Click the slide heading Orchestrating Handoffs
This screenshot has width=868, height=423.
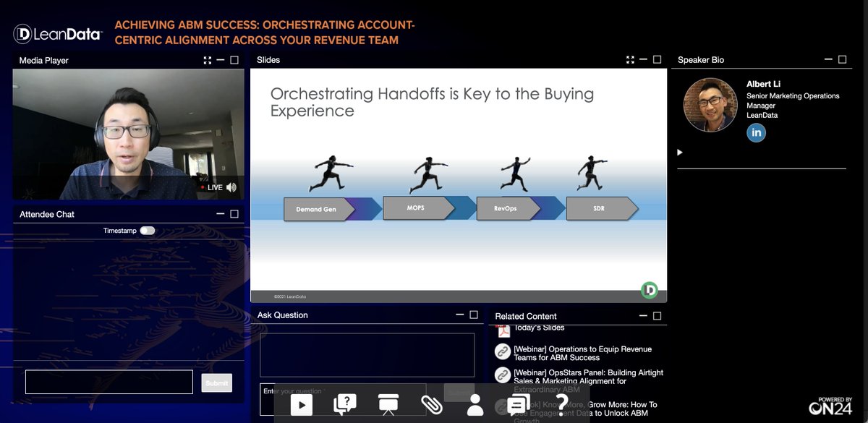coord(432,102)
